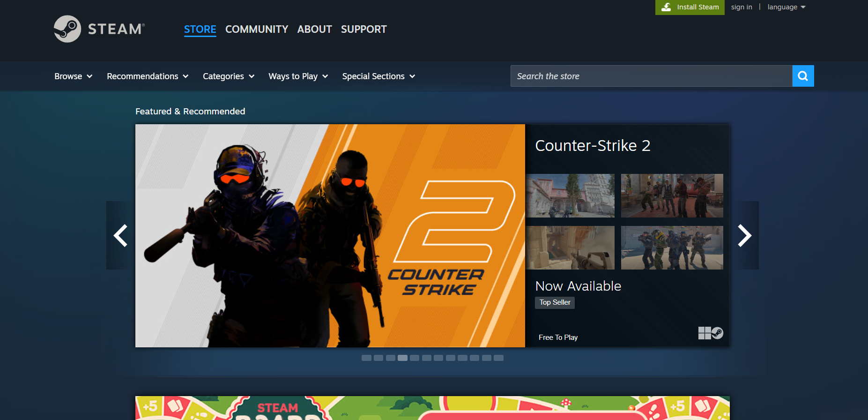This screenshot has width=868, height=420.
Task: Focus the Search the store field
Action: pyautogui.click(x=651, y=76)
